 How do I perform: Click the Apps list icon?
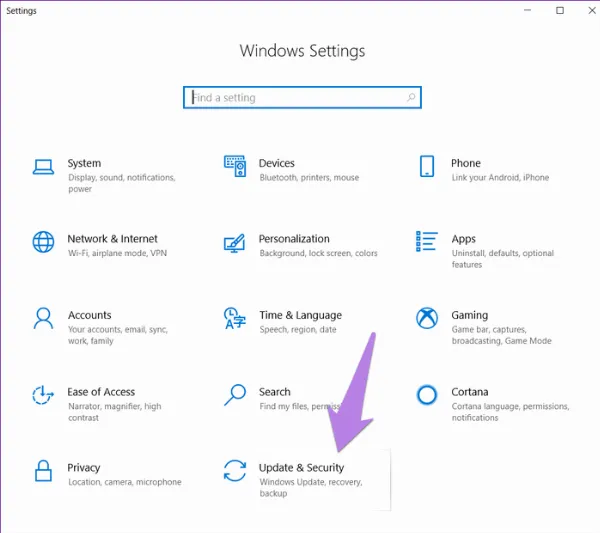point(427,242)
